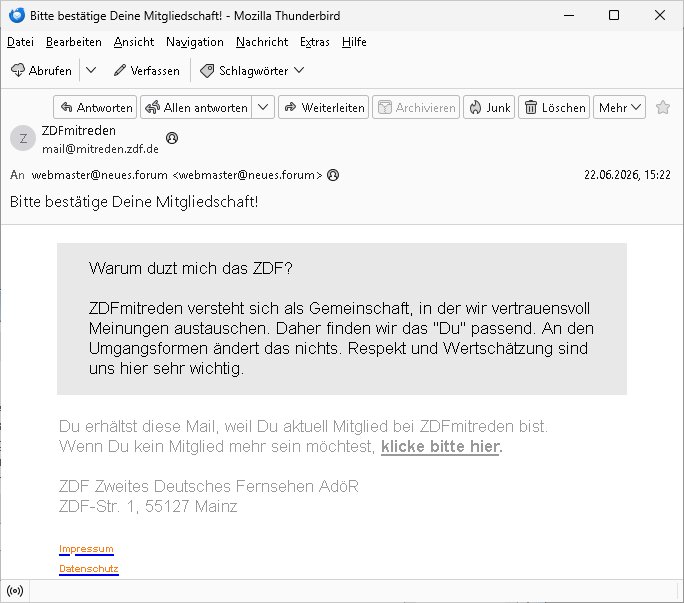Mark the message as Junk
The width and height of the screenshot is (684, 603).
[489, 107]
